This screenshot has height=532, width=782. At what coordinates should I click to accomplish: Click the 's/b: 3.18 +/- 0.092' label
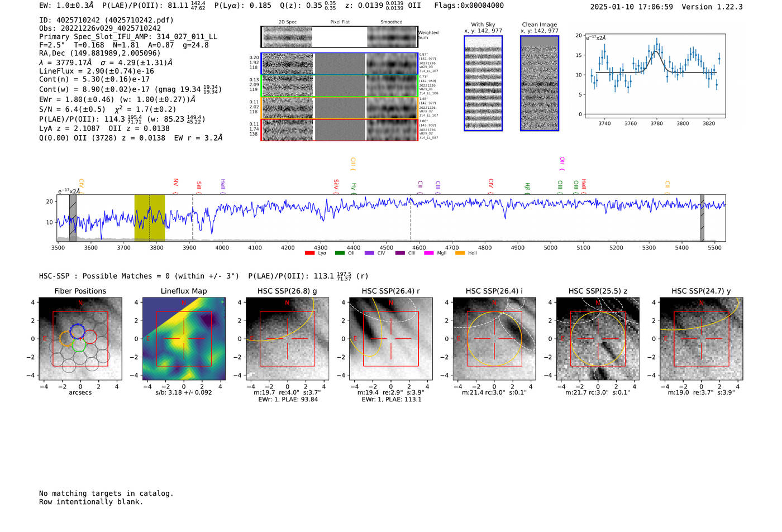pyautogui.click(x=184, y=392)
